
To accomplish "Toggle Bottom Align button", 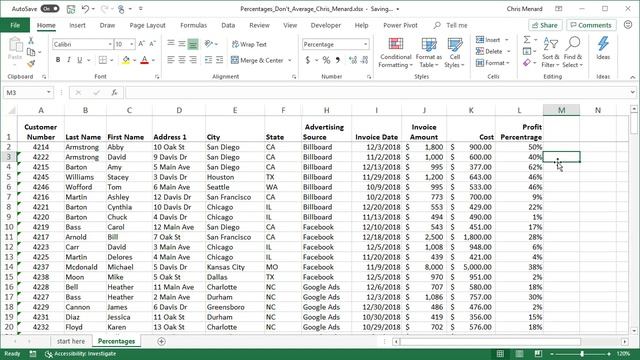I will [193, 44].
